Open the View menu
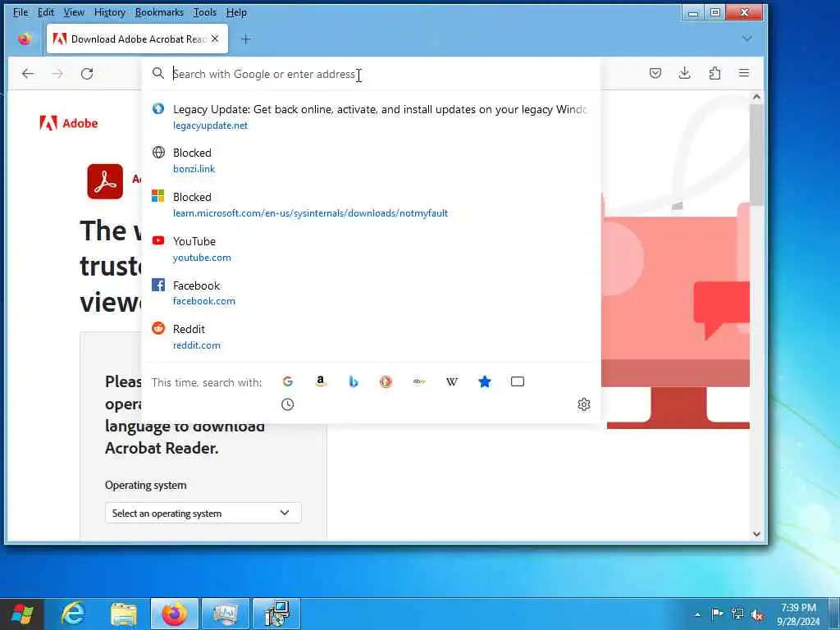 coord(74,11)
